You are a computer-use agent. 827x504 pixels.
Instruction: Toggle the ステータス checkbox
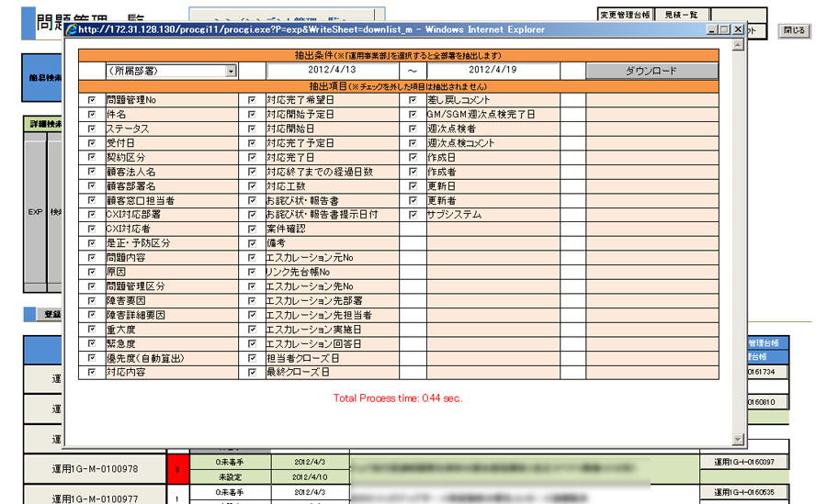coord(92,129)
